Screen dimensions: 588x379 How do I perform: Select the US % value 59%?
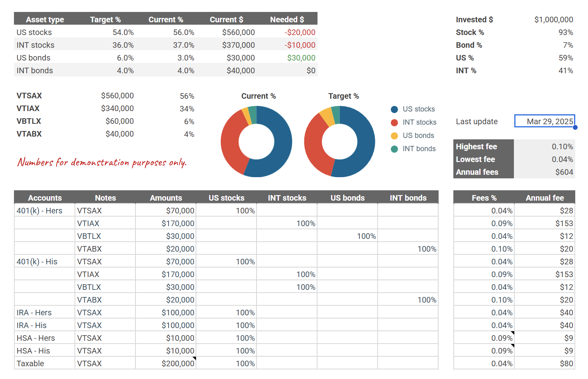(566, 58)
